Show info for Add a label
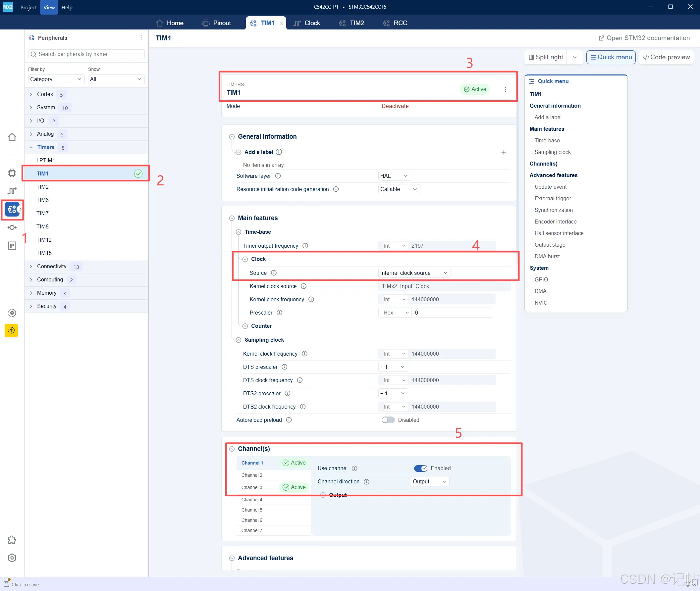The width and height of the screenshot is (700, 591). point(279,152)
